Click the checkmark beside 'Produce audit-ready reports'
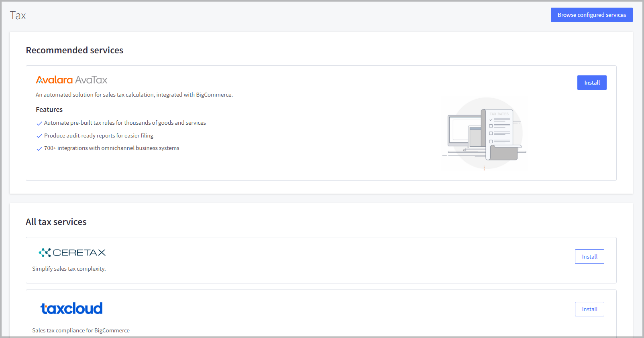The image size is (644, 338). pyautogui.click(x=39, y=136)
